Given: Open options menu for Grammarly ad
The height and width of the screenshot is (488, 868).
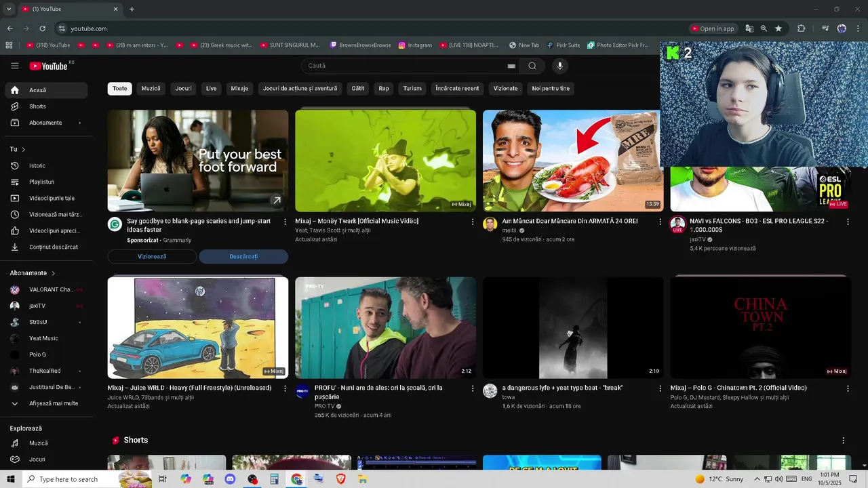Looking at the screenshot, I should (x=285, y=222).
